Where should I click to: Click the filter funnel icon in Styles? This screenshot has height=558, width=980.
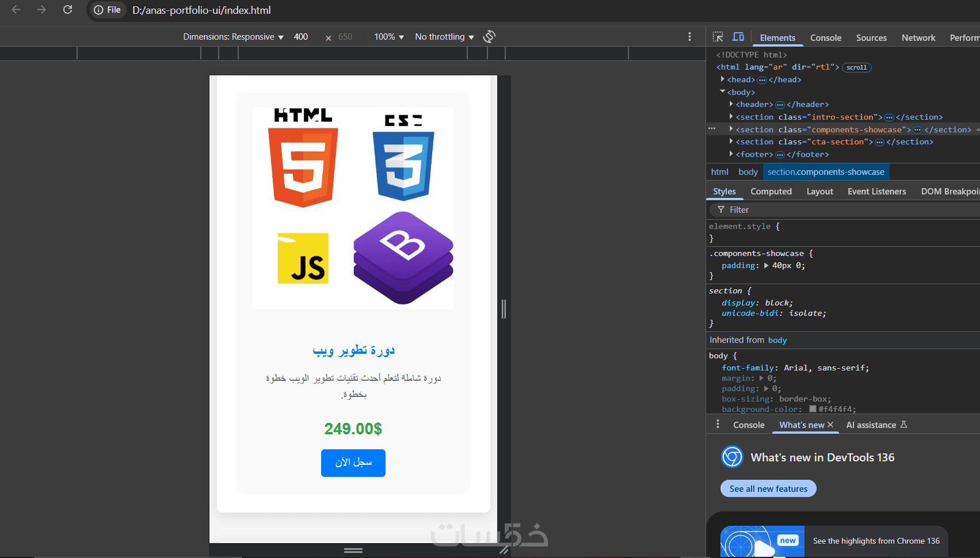tap(721, 210)
